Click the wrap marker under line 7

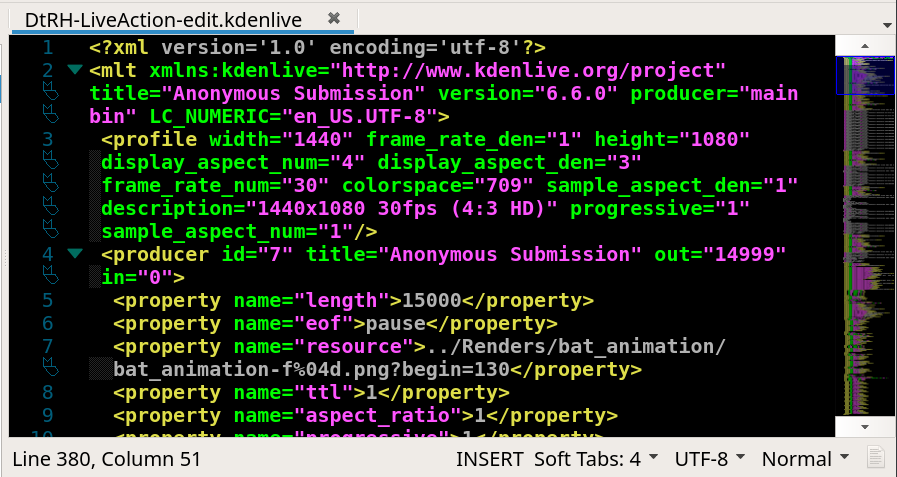46,369
